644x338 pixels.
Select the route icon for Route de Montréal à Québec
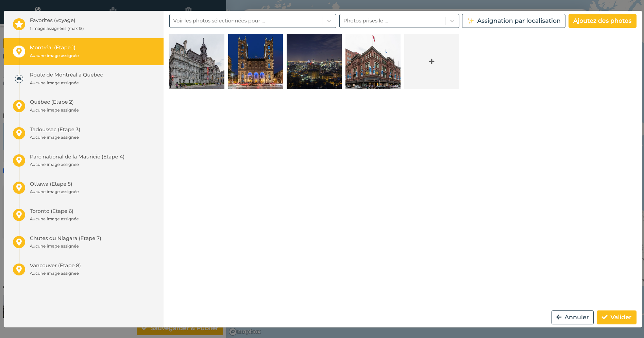coord(19,79)
